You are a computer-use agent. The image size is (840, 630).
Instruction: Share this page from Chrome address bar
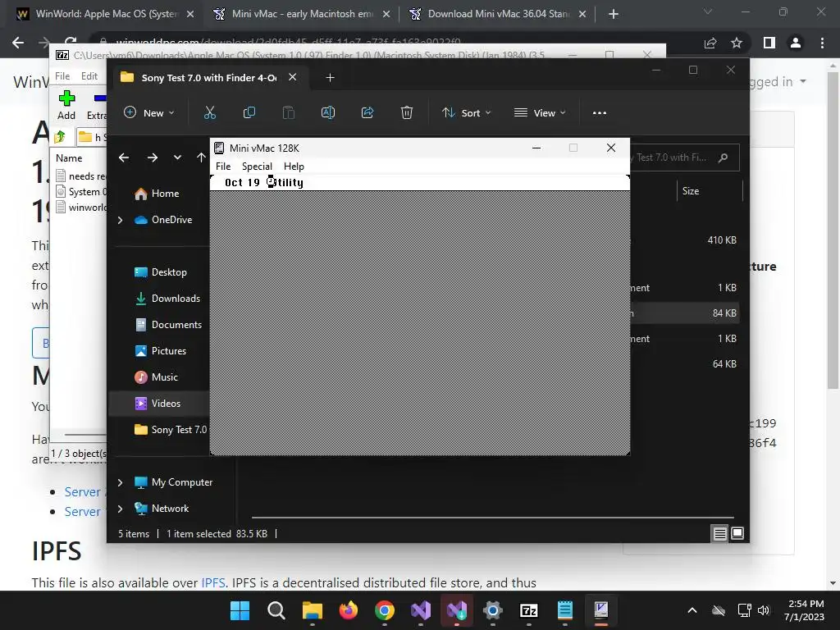(710, 43)
